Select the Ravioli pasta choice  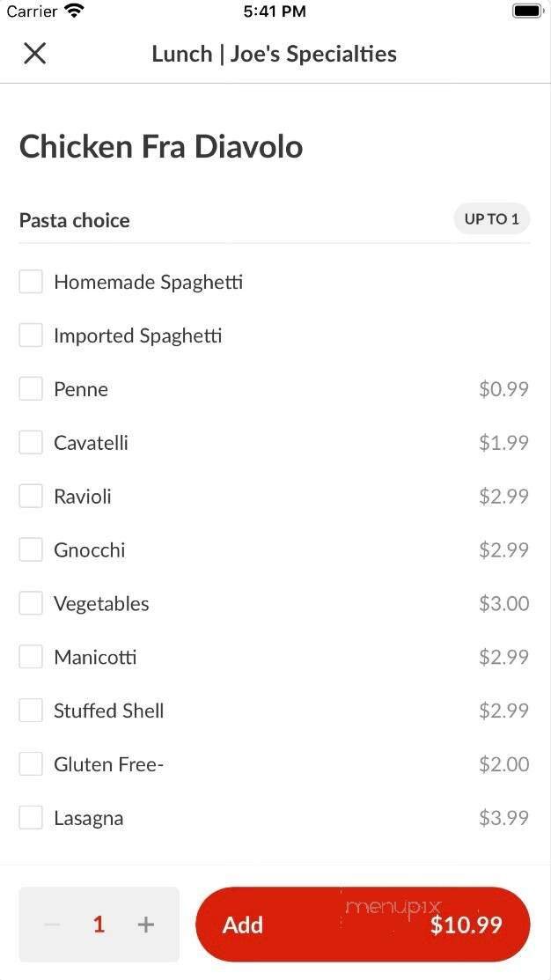tap(31, 496)
